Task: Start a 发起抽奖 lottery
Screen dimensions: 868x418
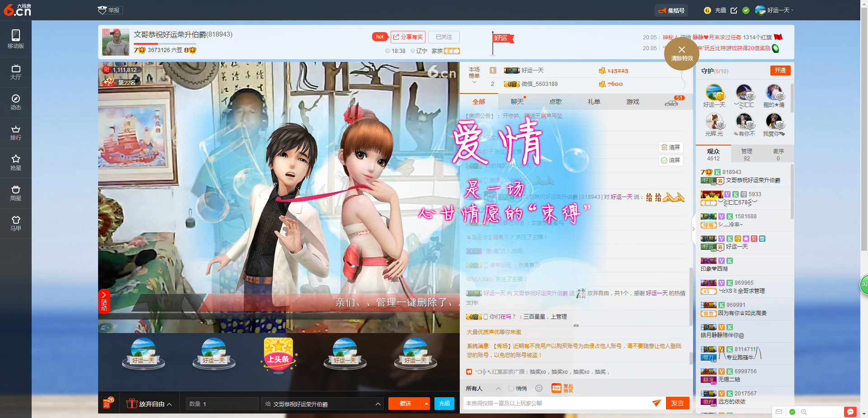Action: click(562, 388)
